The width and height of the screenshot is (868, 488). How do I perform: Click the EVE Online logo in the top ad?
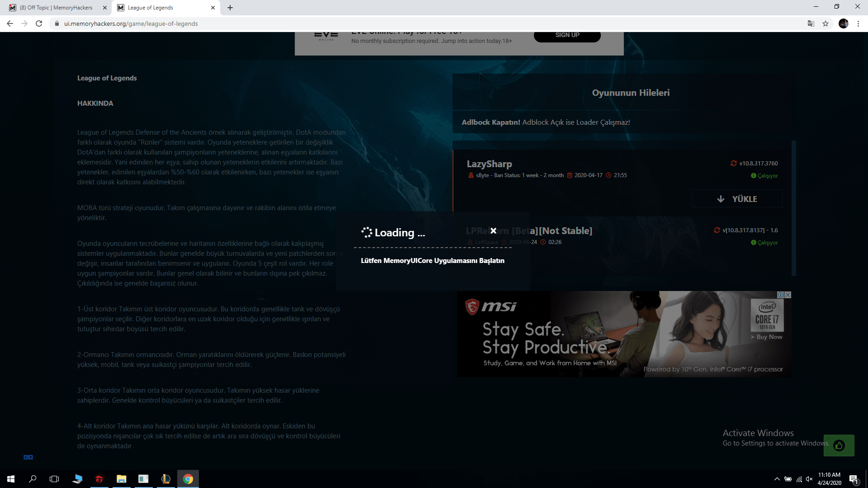click(326, 36)
